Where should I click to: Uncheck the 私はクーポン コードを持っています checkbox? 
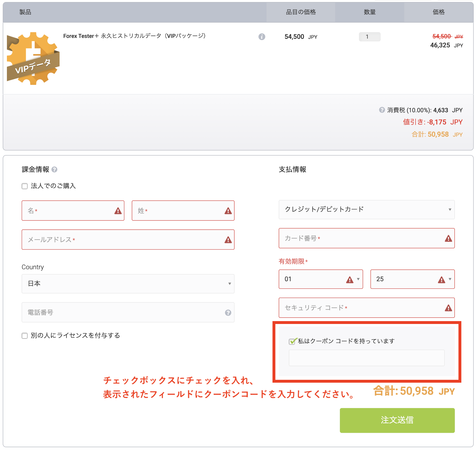pos(292,342)
